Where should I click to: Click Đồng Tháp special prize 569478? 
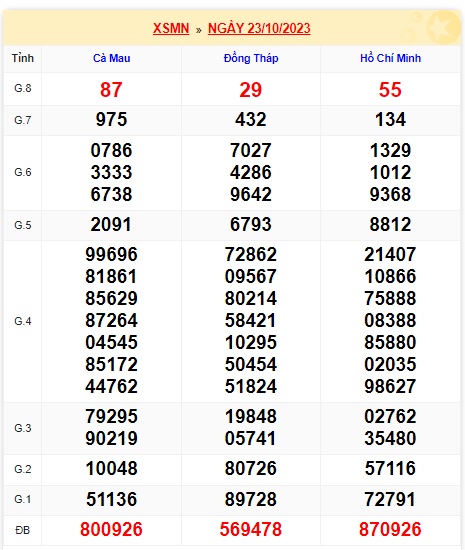(x=251, y=530)
